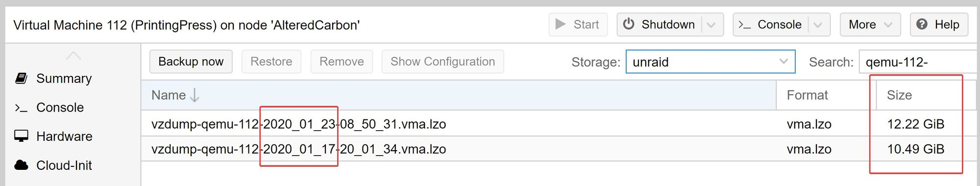Click the Start play icon
980x186 pixels.
(x=561, y=24)
